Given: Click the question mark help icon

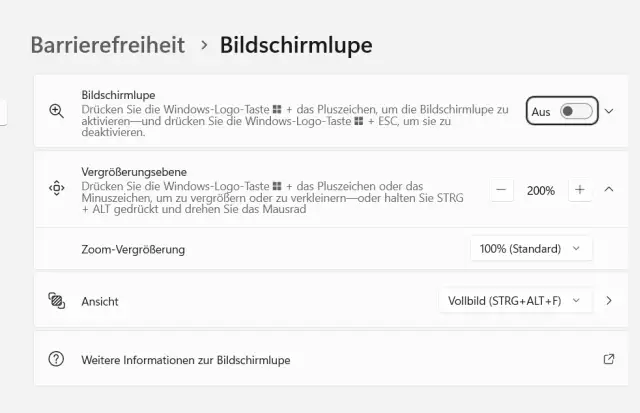Looking at the screenshot, I should click(56, 359).
